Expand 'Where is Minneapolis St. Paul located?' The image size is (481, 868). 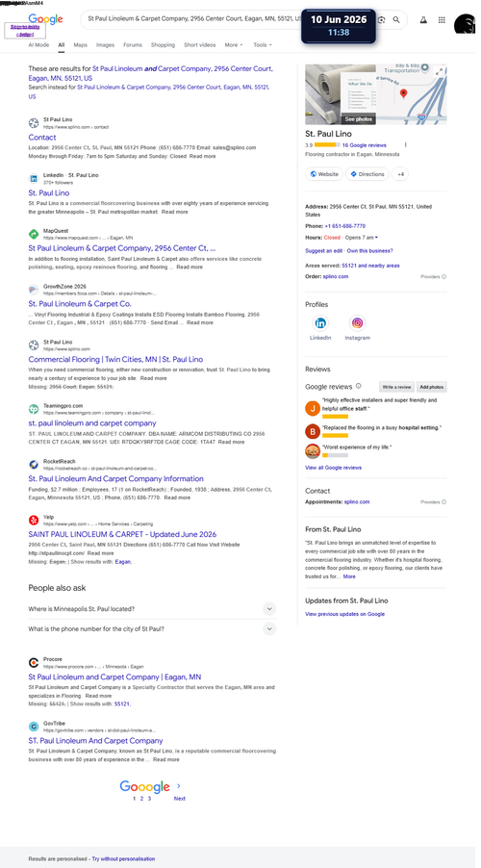point(152,609)
